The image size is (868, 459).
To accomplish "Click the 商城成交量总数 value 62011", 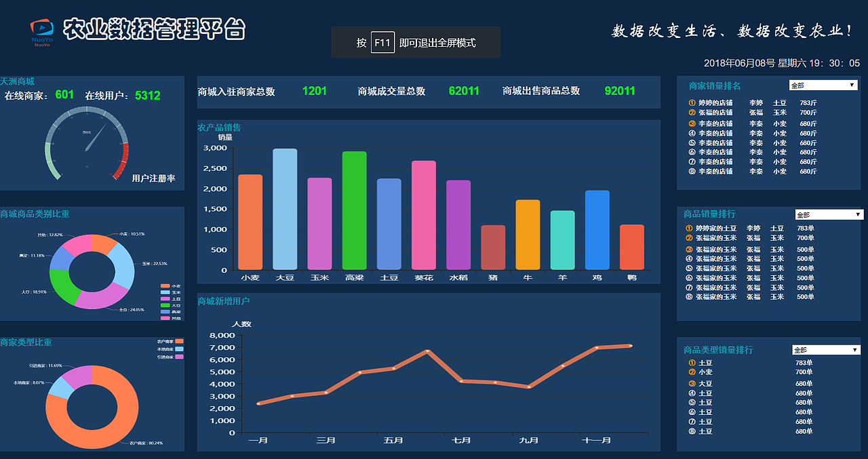I will [x=464, y=92].
